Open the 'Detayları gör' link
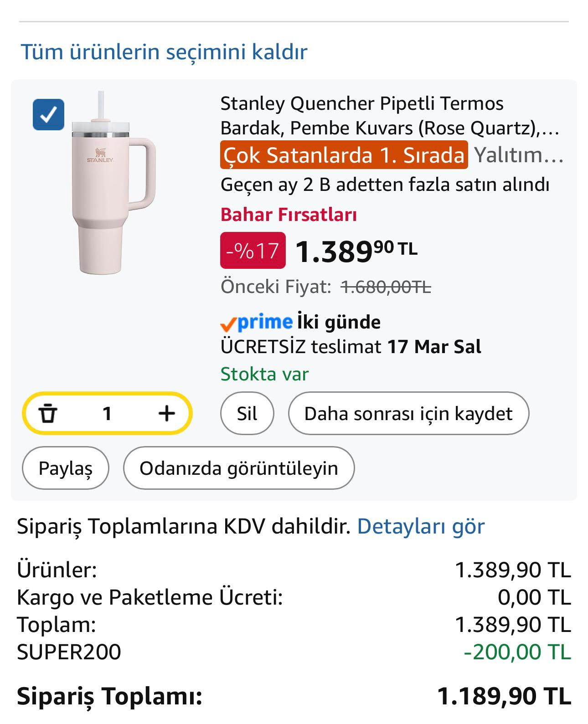The height and width of the screenshot is (724, 588). tap(420, 527)
